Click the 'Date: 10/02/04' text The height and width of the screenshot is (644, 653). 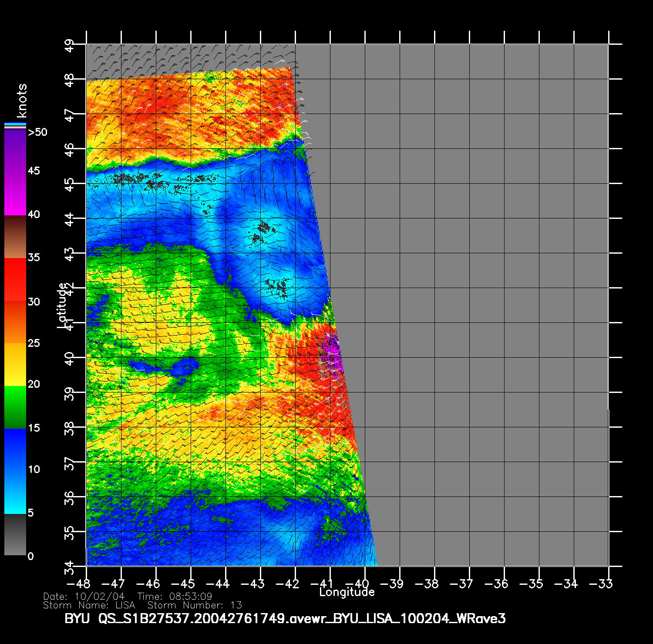[x=84, y=596]
